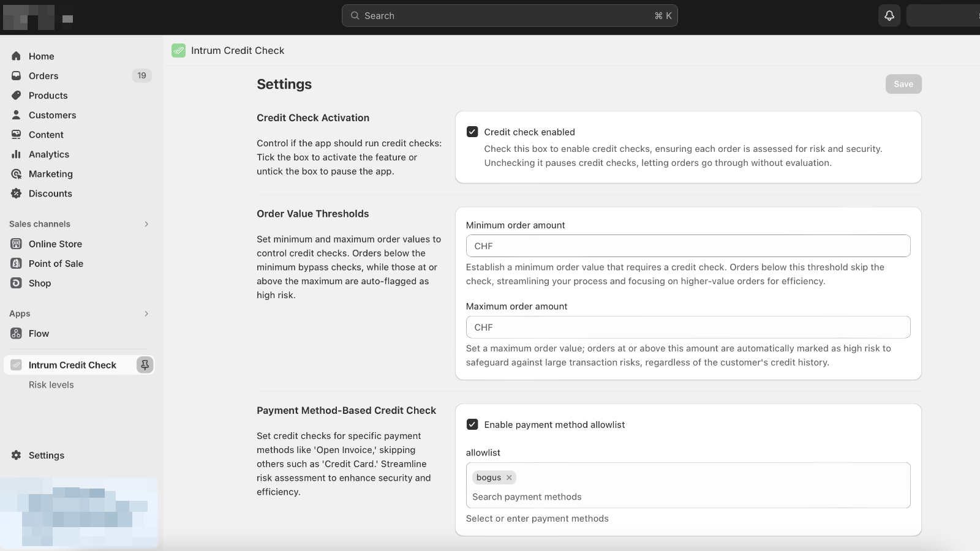Remove the bogus payment method tag
This screenshot has height=551, width=980.
point(509,478)
